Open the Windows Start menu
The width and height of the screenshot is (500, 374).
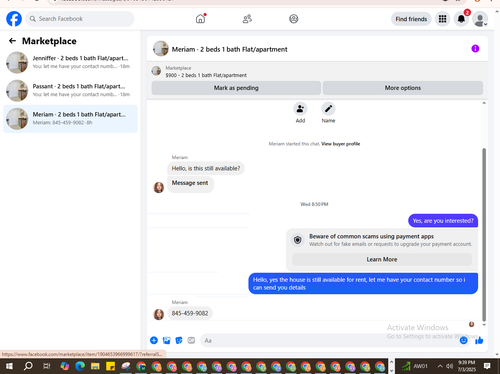tap(9, 366)
